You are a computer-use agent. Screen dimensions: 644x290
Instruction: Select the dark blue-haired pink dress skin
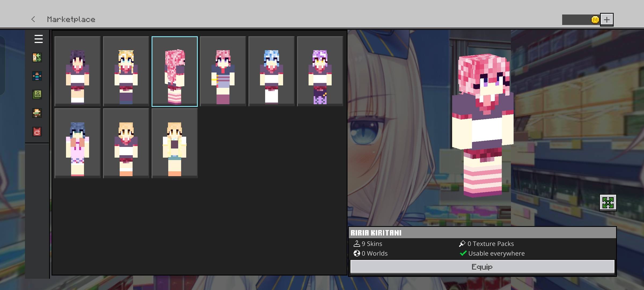click(x=78, y=143)
